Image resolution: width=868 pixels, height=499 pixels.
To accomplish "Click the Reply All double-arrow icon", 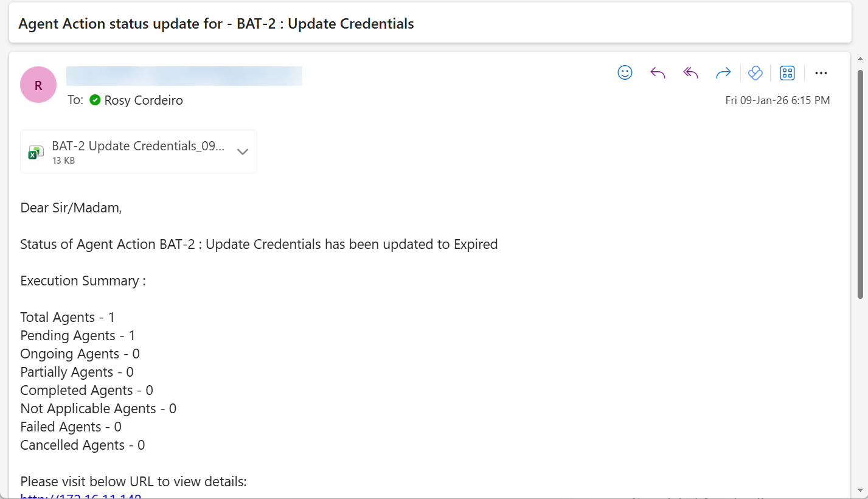I will [x=690, y=73].
